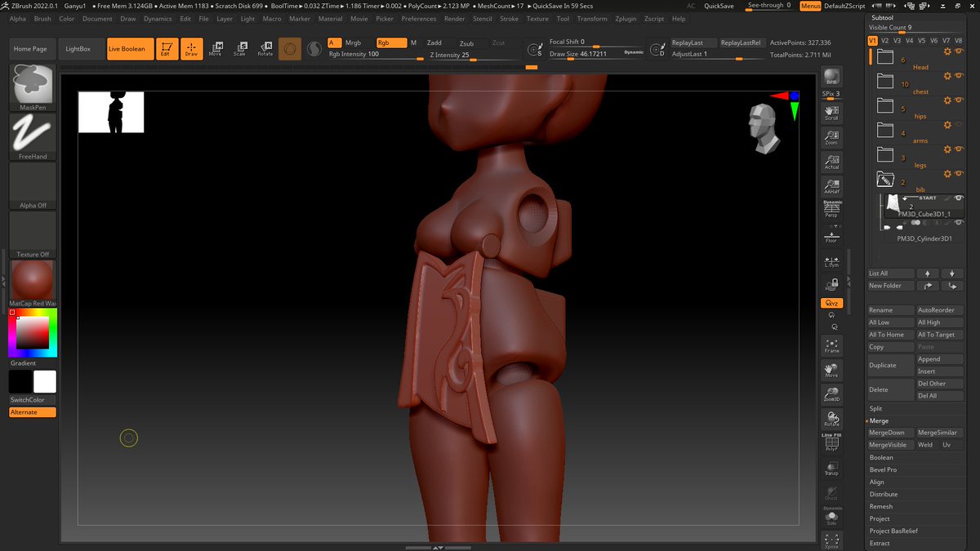Viewport: 980px width, 551px height.
Task: Select the Scale transform tool
Action: pos(239,49)
